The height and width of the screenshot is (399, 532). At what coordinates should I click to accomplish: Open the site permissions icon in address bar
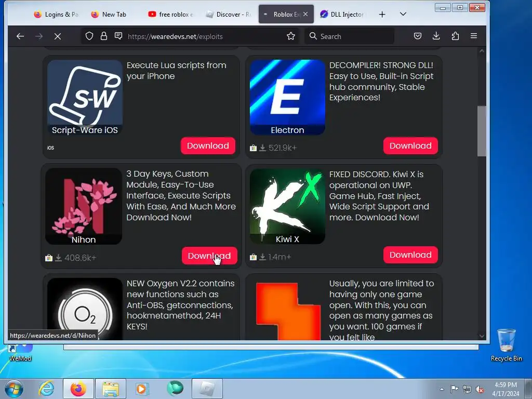coord(118,36)
